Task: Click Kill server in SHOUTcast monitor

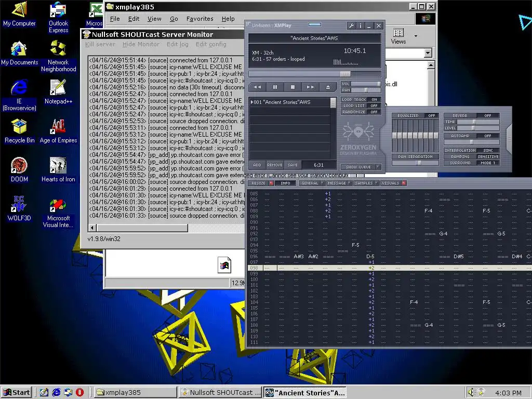Action: tap(100, 44)
